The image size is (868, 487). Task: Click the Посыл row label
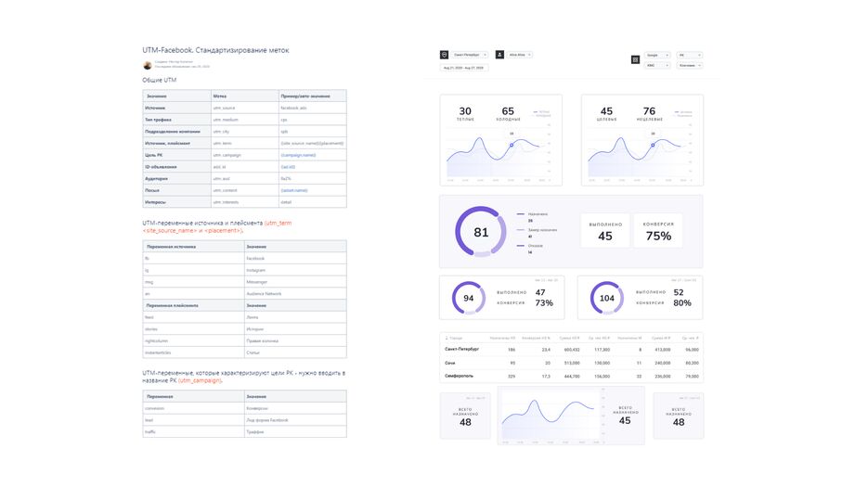coord(151,190)
